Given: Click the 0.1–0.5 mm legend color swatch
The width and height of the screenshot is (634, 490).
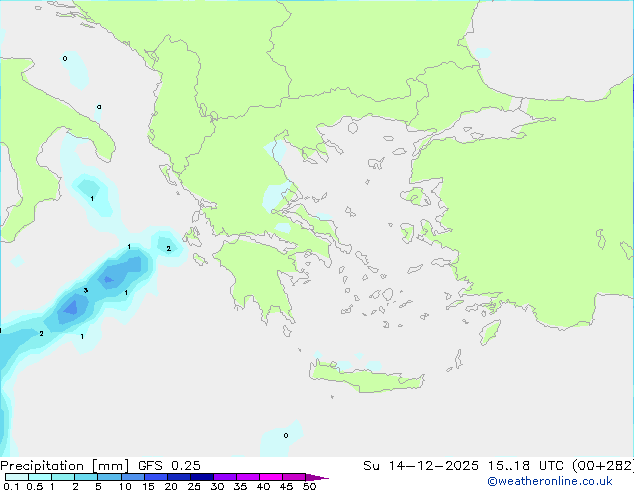Looking at the screenshot, I should 17,477.
